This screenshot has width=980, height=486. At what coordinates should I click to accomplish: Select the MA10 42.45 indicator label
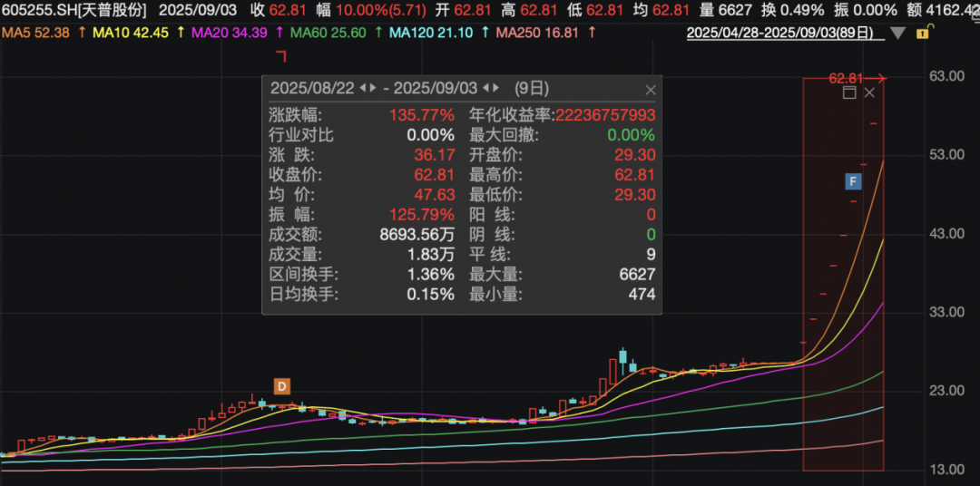[x=131, y=34]
